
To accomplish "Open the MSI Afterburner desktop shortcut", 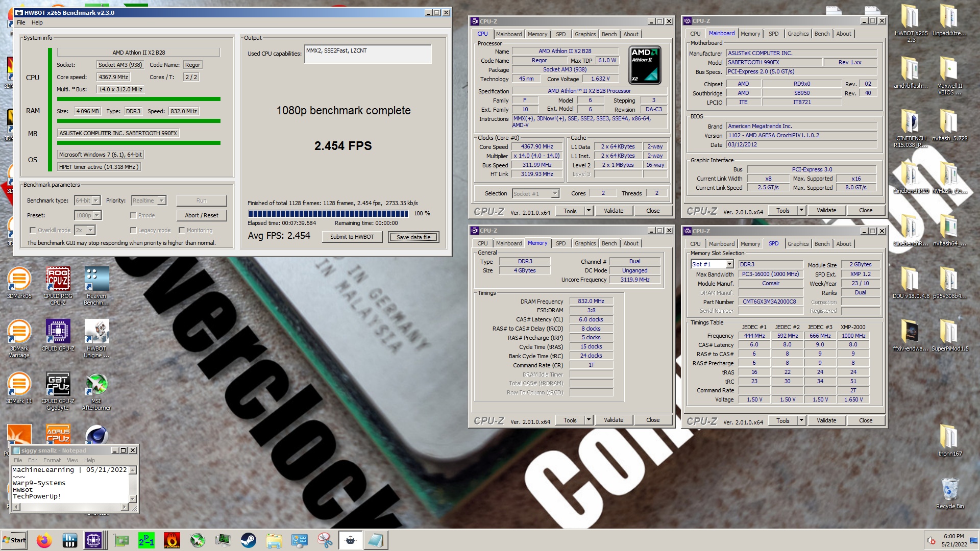I will click(96, 391).
